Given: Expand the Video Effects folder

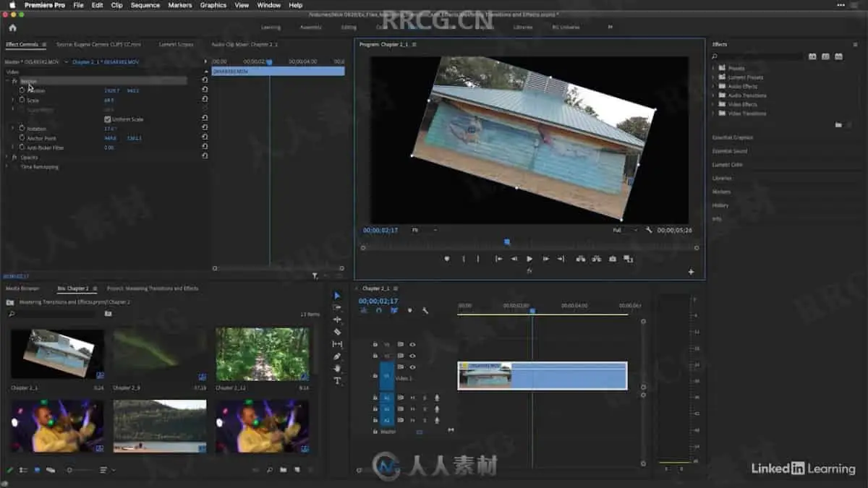Looking at the screenshot, I should pyautogui.click(x=713, y=105).
